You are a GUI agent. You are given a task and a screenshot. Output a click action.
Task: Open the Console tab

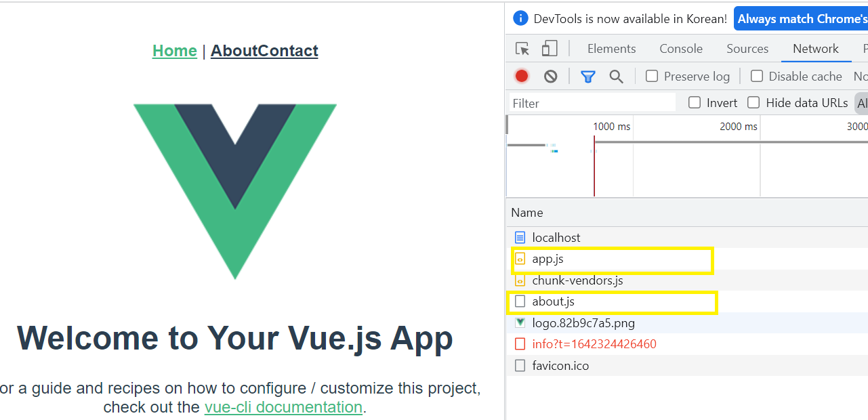(x=681, y=49)
